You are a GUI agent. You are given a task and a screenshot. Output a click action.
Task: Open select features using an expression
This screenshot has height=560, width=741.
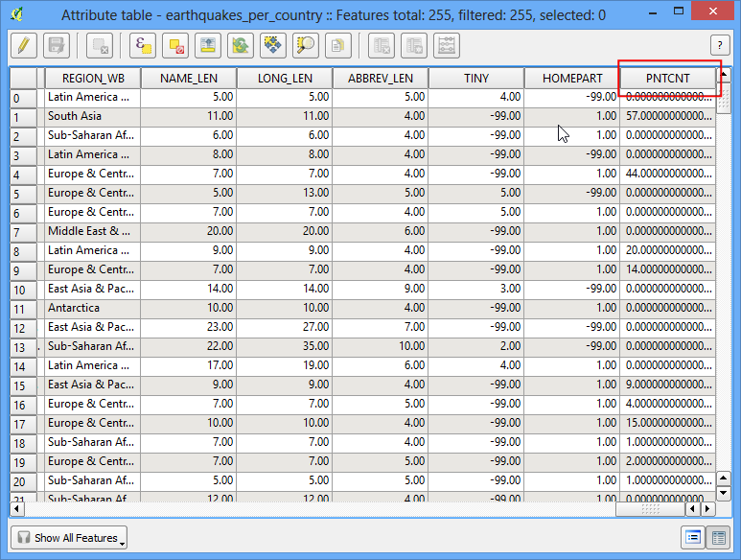[143, 46]
